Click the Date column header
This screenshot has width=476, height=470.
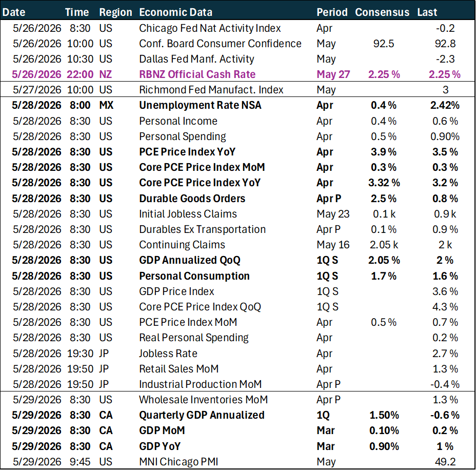tap(14, 12)
